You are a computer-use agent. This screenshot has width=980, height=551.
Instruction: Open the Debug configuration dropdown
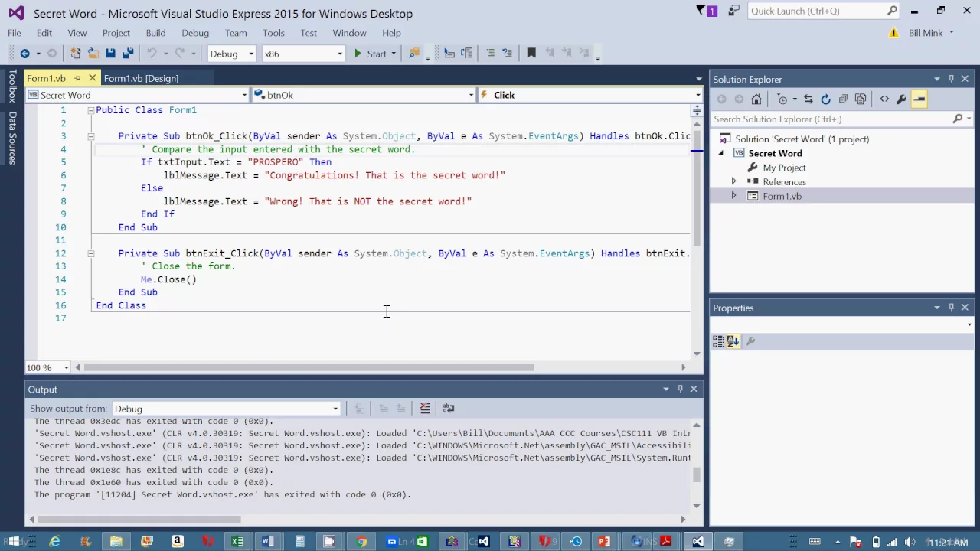(232, 54)
